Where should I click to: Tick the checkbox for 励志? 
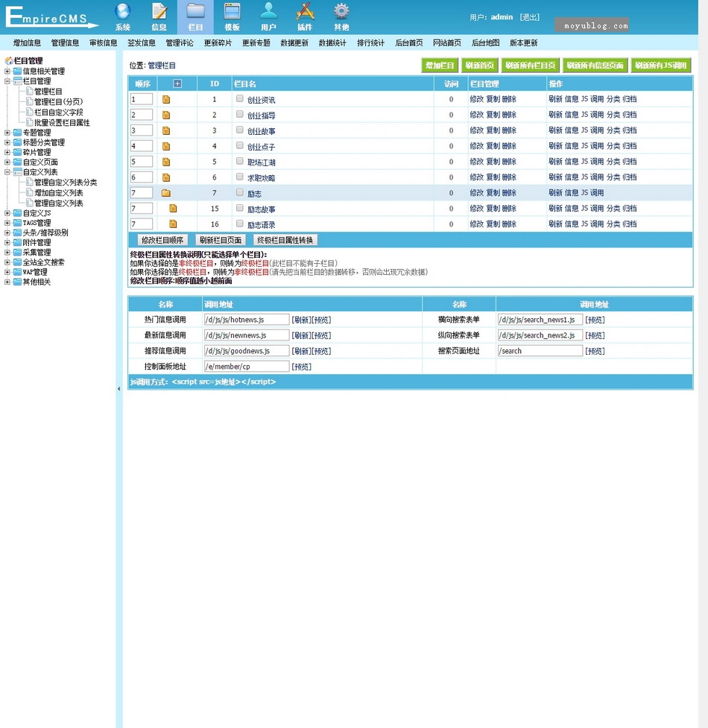pos(239,192)
